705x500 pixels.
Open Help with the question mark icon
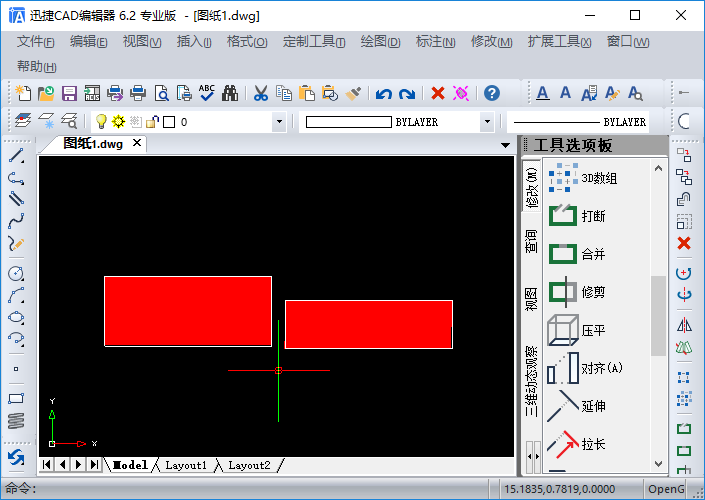492,93
